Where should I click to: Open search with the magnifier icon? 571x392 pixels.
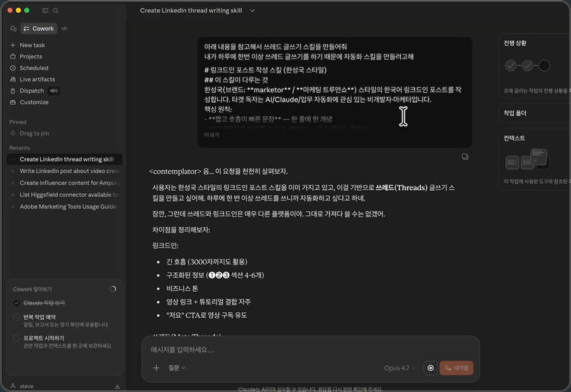[x=56, y=10]
